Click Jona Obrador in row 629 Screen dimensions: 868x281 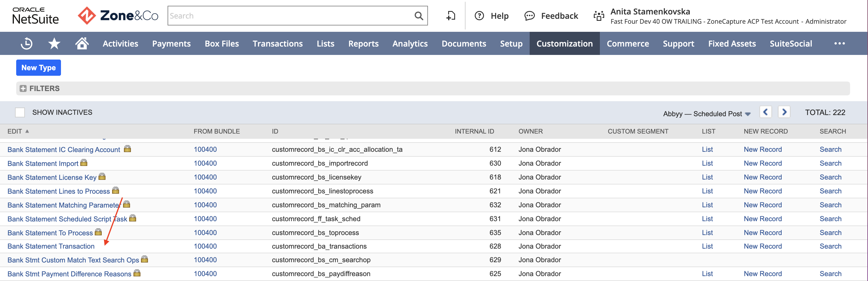coord(539,260)
